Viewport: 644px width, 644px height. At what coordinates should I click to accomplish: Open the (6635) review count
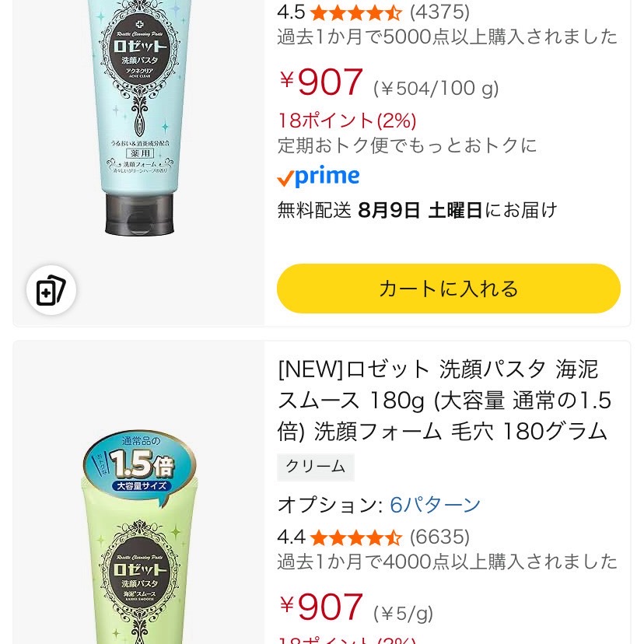[440, 537]
